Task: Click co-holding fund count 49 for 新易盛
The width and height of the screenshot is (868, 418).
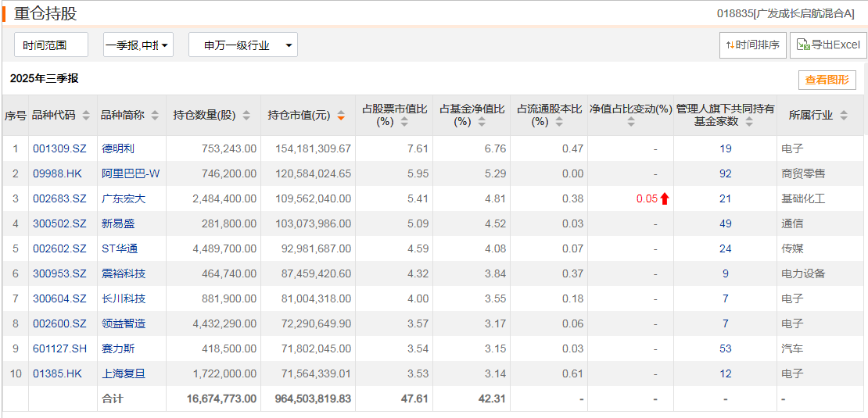Action: 725,224
